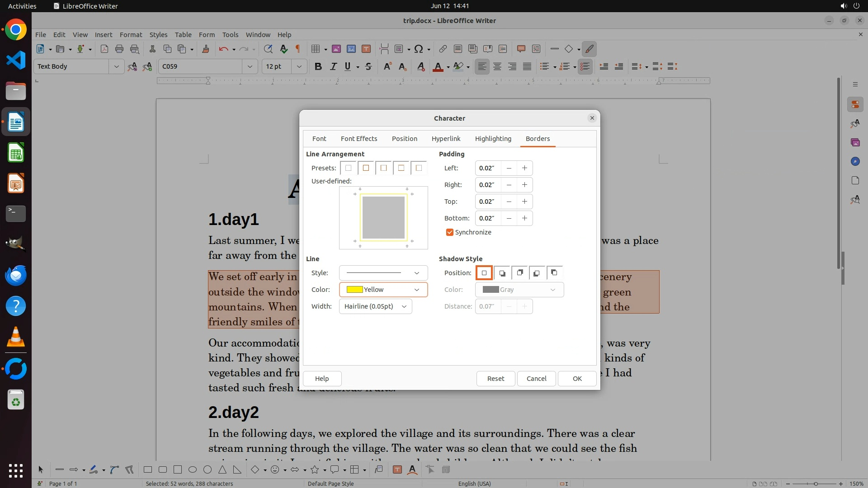Click the Italic formatting icon
Screen dimensions: 868x488
click(333, 66)
